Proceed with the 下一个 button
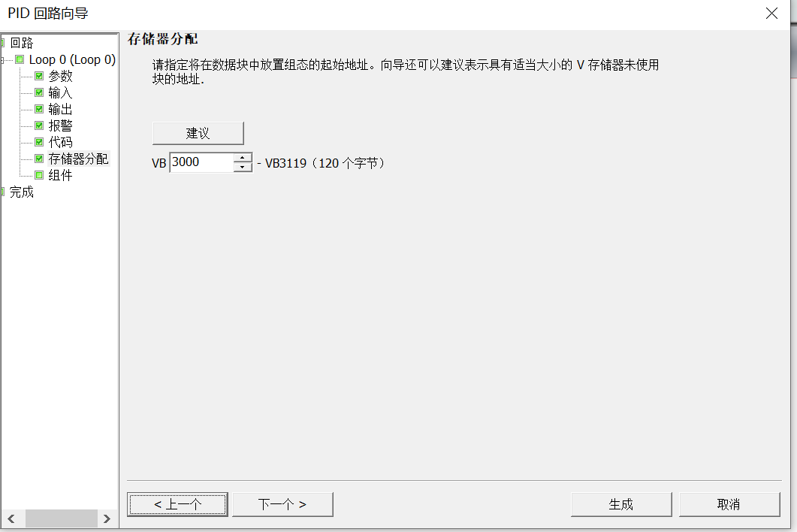 coord(282,504)
